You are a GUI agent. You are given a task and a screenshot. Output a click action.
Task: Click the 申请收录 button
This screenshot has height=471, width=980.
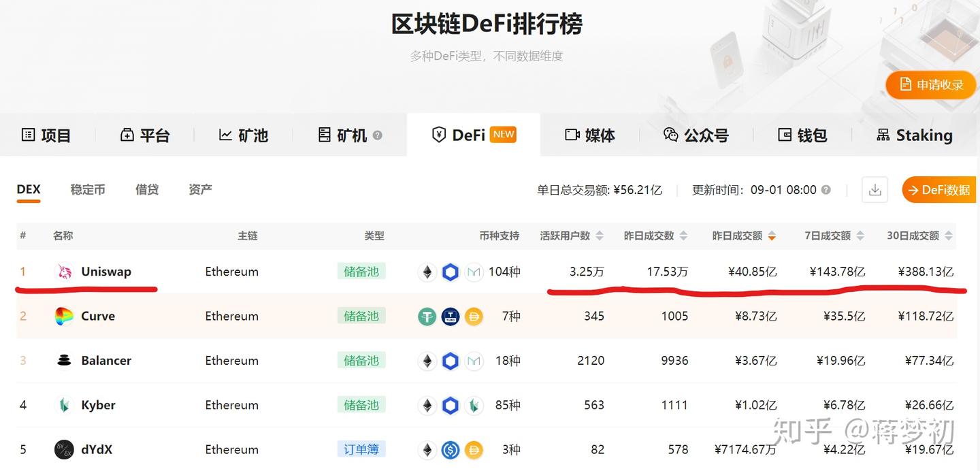(x=930, y=84)
